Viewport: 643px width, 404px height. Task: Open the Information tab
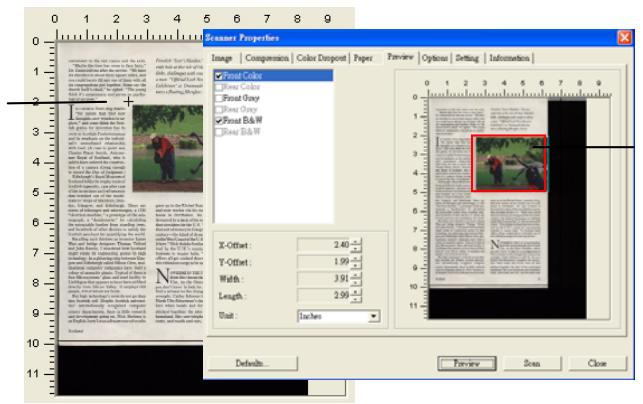tap(510, 58)
